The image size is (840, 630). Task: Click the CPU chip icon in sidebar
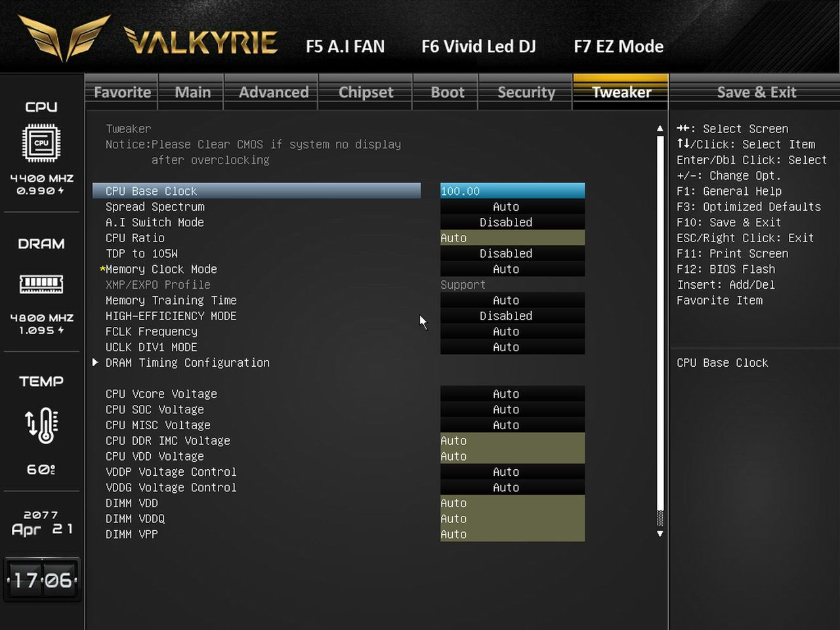pos(41,143)
